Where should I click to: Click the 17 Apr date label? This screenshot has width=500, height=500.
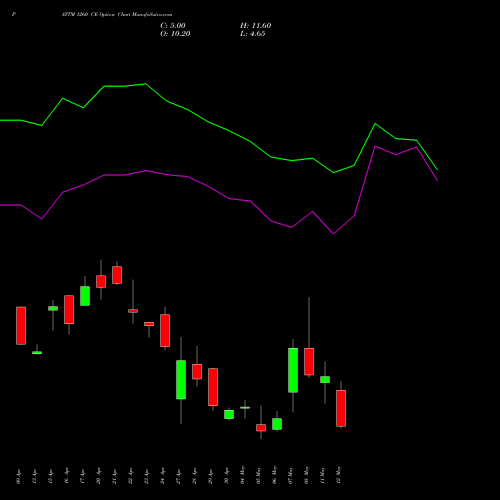coord(82,476)
